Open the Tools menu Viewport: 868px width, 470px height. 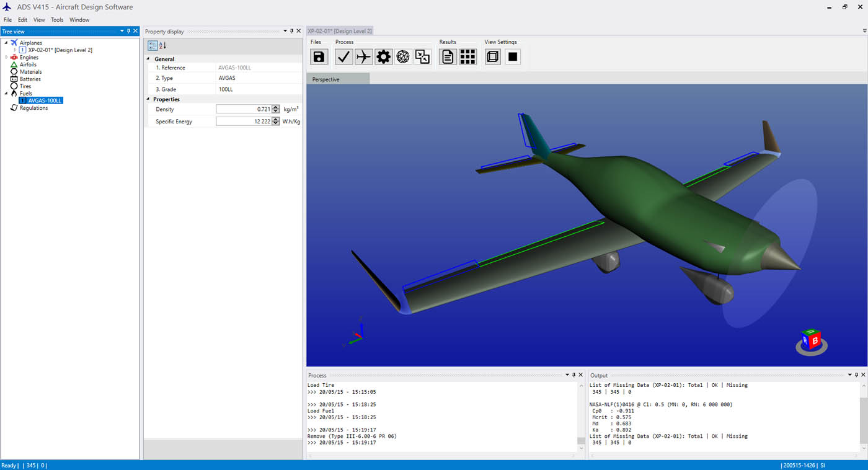click(57, 20)
